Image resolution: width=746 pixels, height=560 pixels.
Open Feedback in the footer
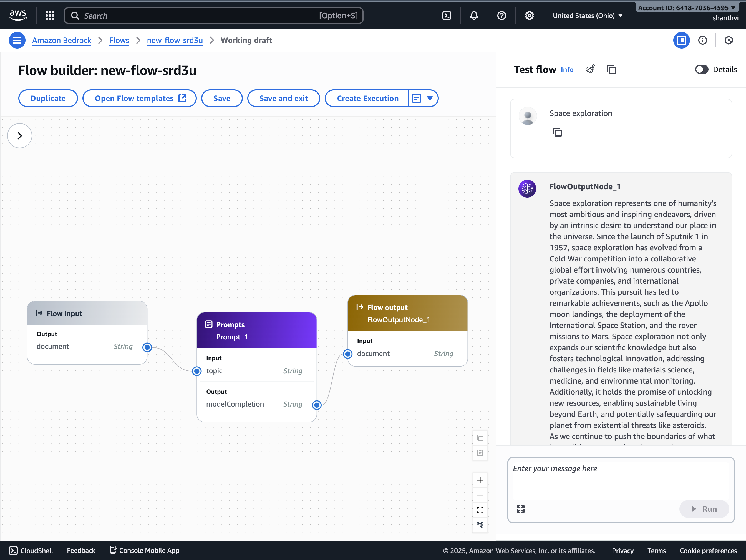coord(81,550)
